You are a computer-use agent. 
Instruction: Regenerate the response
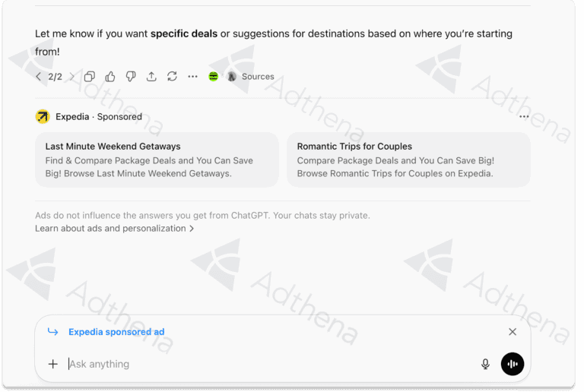click(x=172, y=77)
